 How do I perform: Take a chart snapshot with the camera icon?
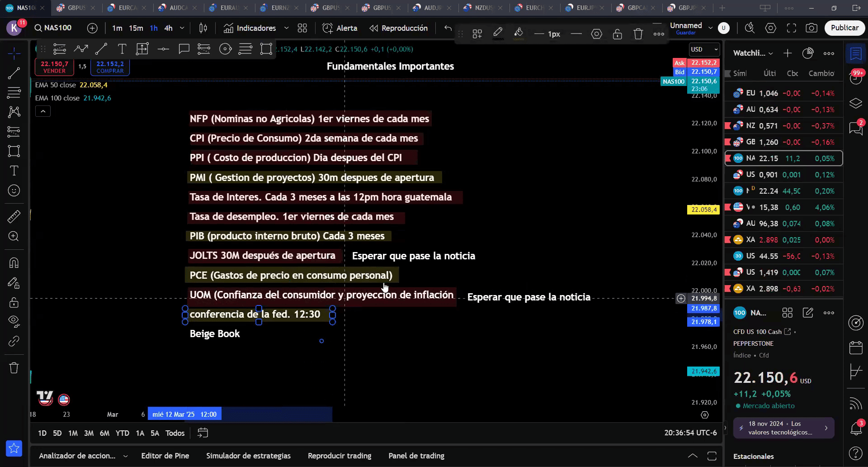(x=811, y=28)
